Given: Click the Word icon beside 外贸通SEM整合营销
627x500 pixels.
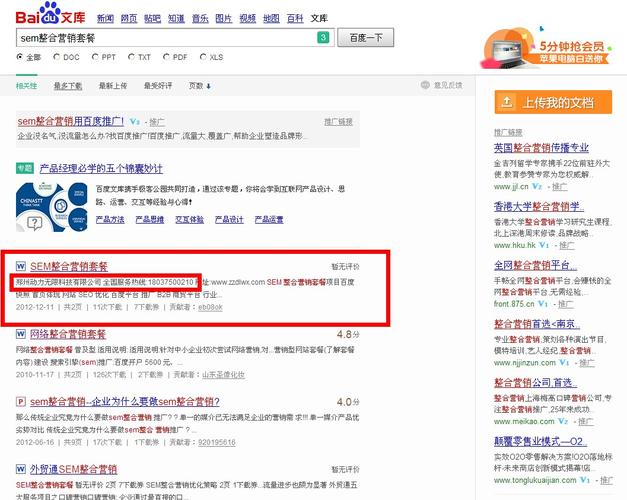Looking at the screenshot, I should coord(22,468).
